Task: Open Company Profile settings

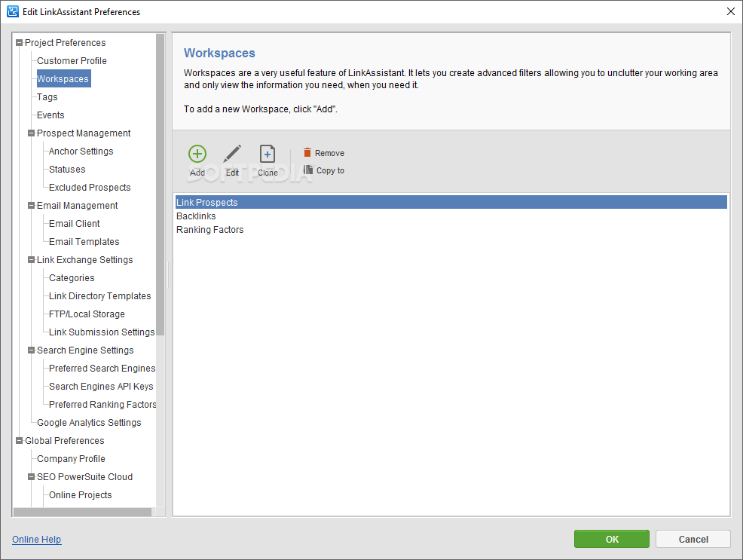Action: coord(71,458)
